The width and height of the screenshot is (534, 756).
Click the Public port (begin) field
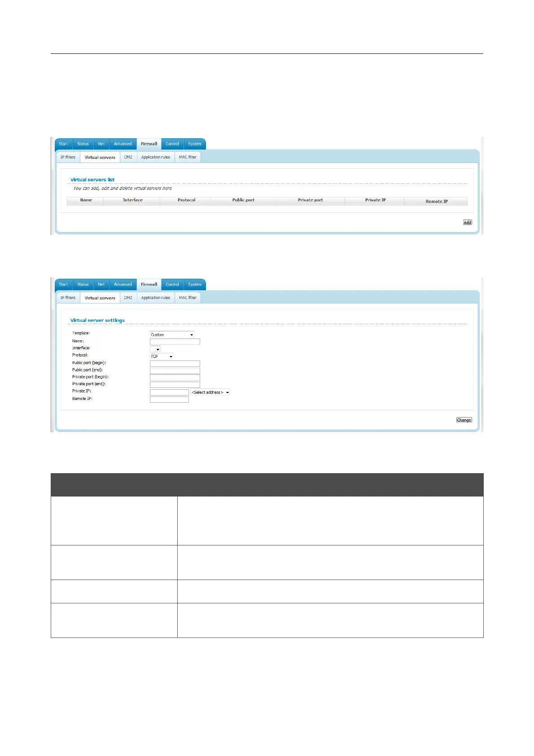pyautogui.click(x=175, y=363)
